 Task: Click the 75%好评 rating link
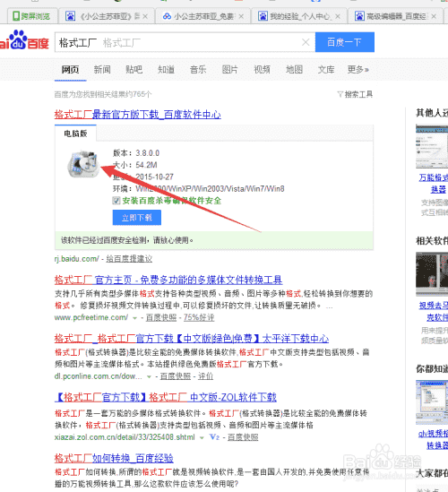[x=199, y=317]
